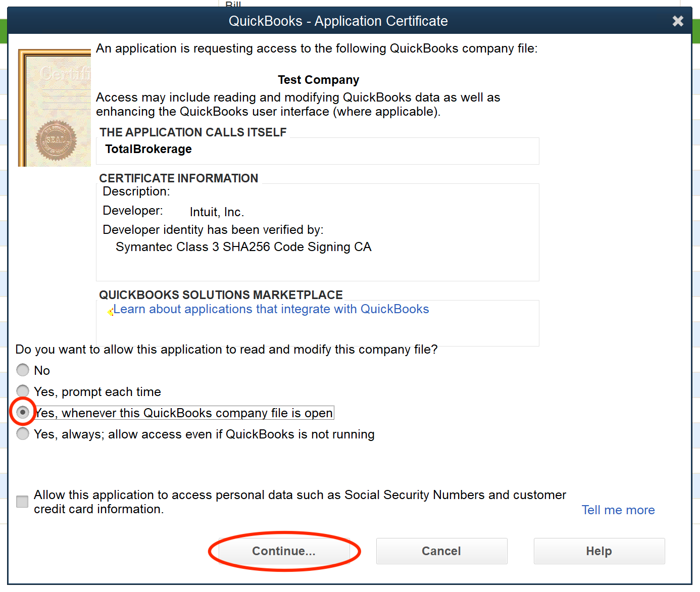Click the "QUICKBOOKS SOLUTIONS MARKETPLACE" heading

tap(221, 295)
